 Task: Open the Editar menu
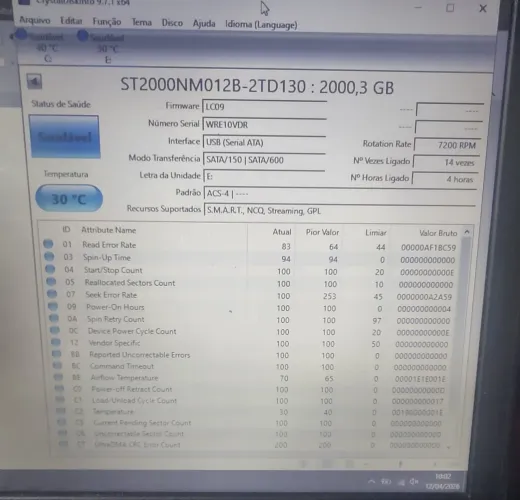pyautogui.click(x=71, y=21)
